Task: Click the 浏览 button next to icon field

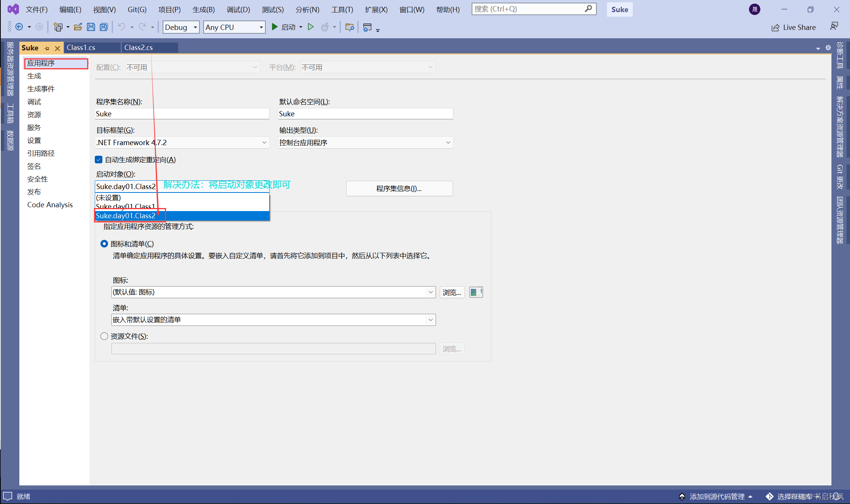Action: point(452,292)
